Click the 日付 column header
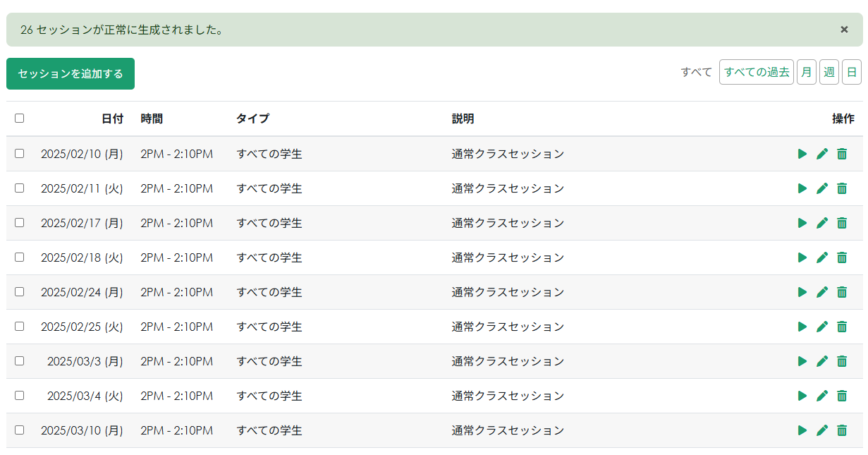Viewport: 868px width, 455px height. [x=112, y=119]
